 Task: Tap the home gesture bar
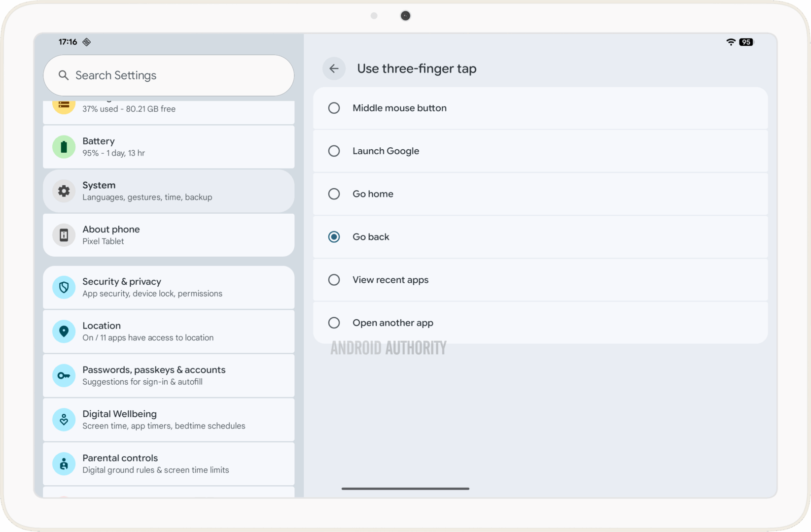[405, 489]
